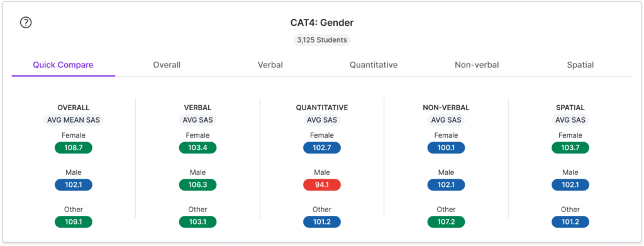This screenshot has width=644, height=246.
Task: Click the CAT4: Gender title
Action: tap(322, 23)
